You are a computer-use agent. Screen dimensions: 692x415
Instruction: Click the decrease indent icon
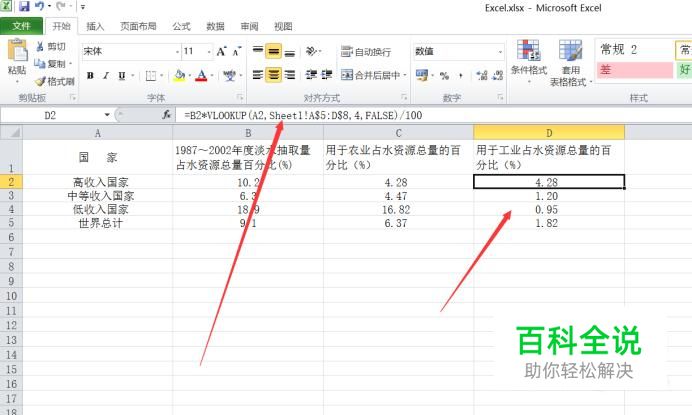pyautogui.click(x=311, y=75)
